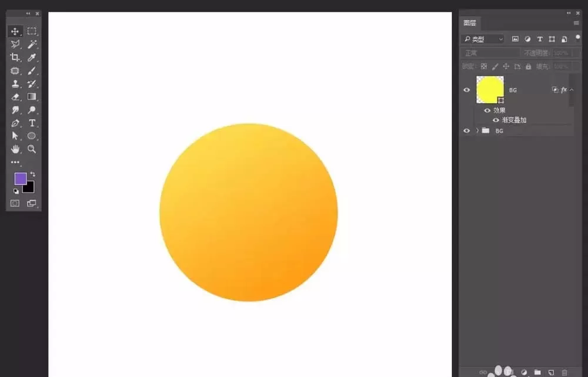This screenshot has height=377, width=588.
Task: Hide the BG group folder
Action: pyautogui.click(x=466, y=131)
